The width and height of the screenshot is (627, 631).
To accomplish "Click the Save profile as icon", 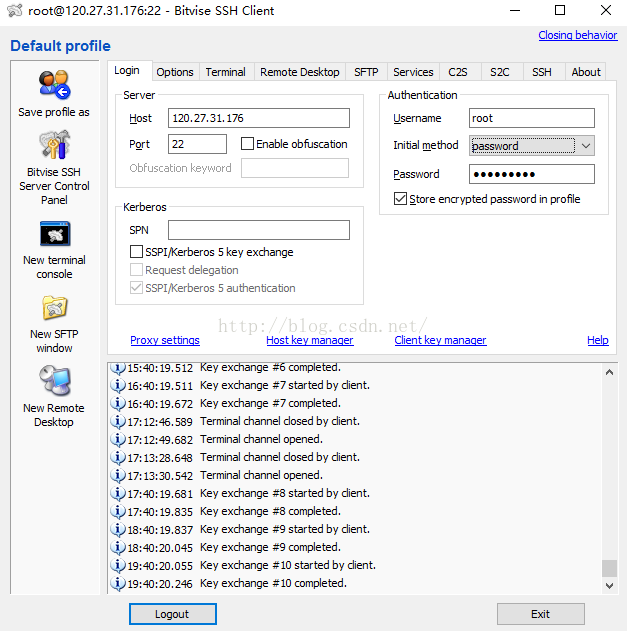I will coord(54,85).
